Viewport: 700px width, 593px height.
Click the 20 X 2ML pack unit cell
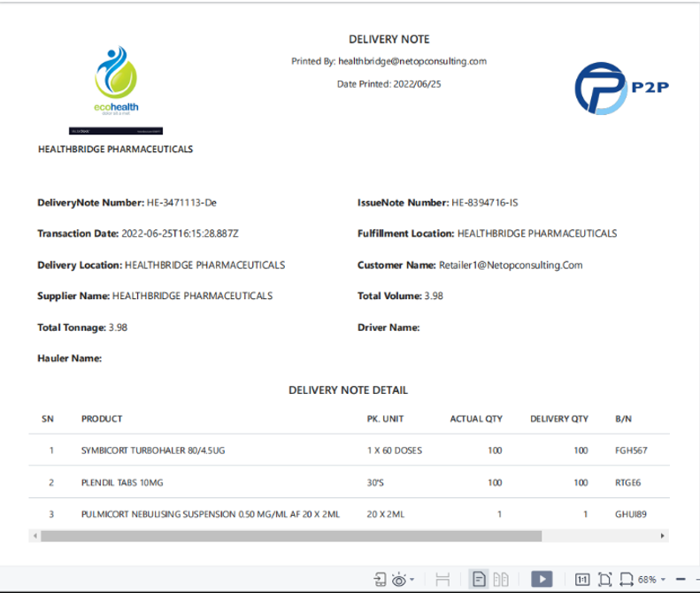click(385, 514)
